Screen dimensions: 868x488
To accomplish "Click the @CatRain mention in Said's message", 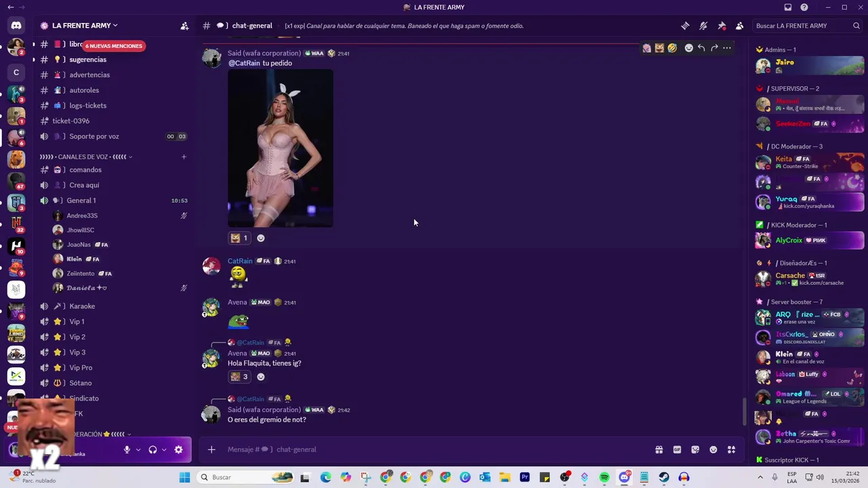I will tap(244, 63).
